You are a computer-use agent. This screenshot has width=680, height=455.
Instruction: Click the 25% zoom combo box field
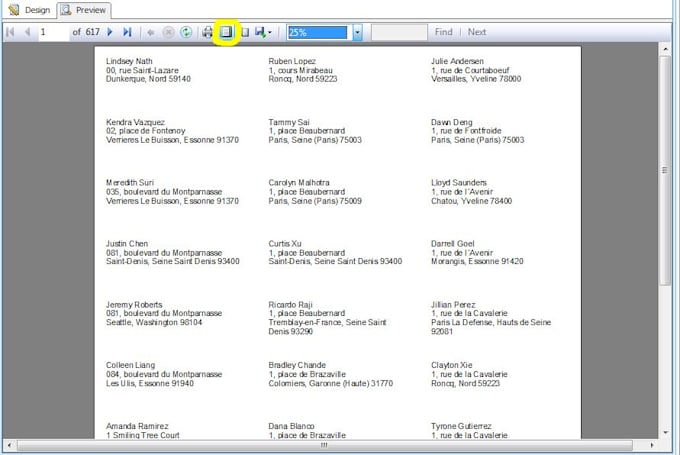(317, 32)
